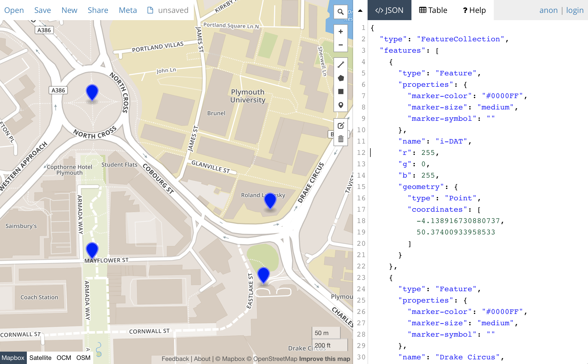The height and width of the screenshot is (364, 588).
Task: Click the map search magnifier icon
Action: (340, 12)
